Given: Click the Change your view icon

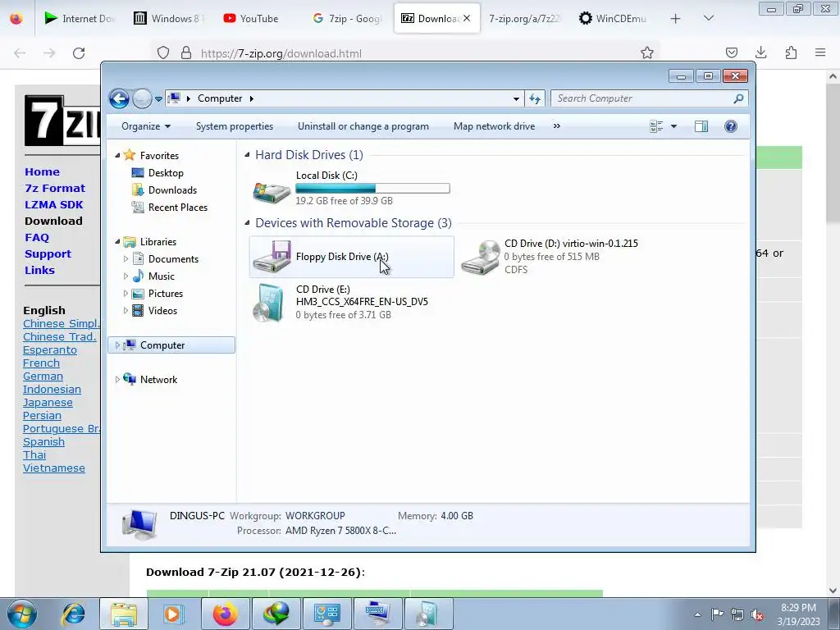Looking at the screenshot, I should click(x=656, y=126).
